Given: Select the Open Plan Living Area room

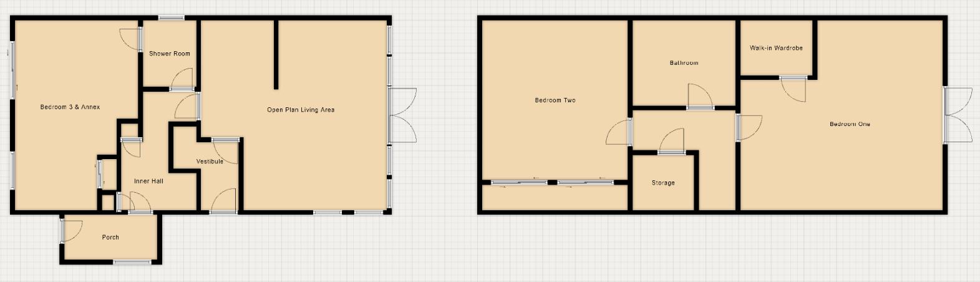Looking at the screenshot, I should (x=301, y=110).
